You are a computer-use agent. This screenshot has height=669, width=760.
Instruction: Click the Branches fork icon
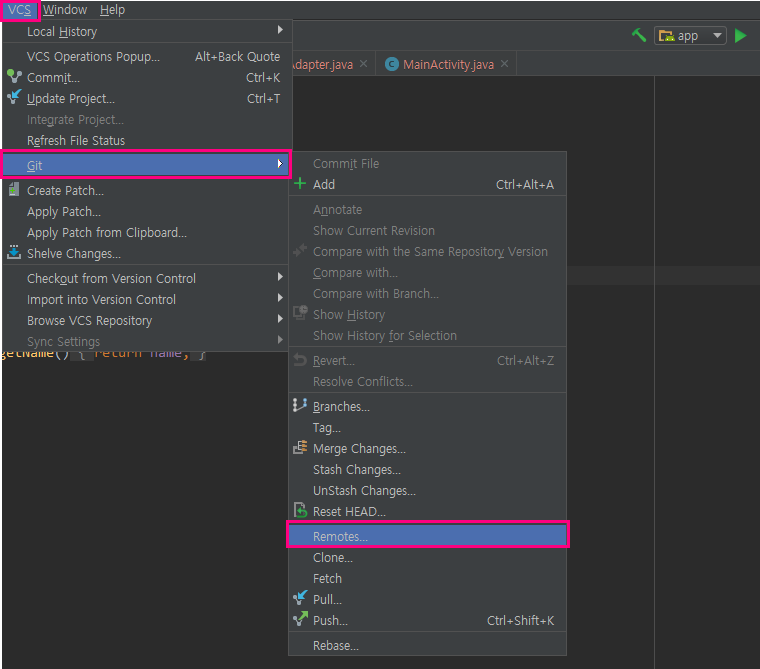[300, 405]
